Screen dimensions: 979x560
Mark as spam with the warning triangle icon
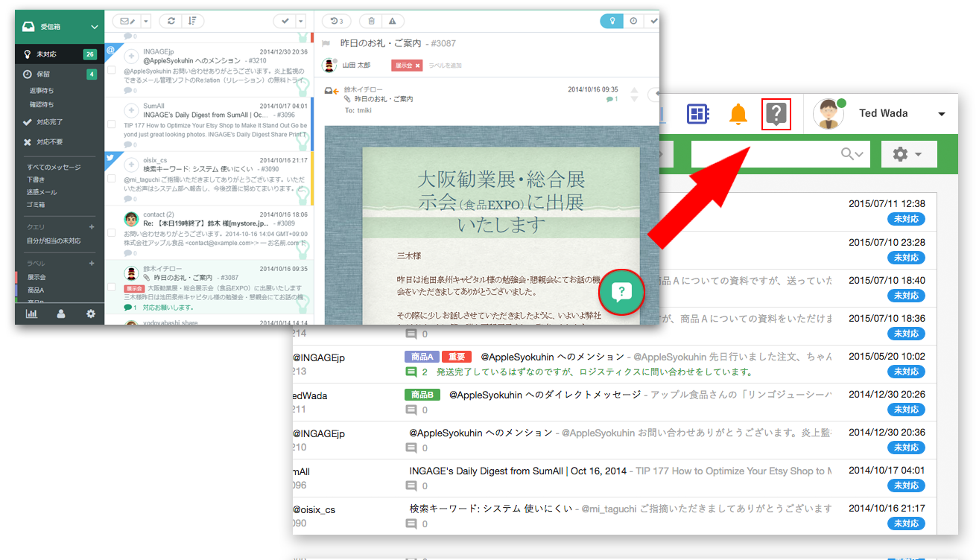click(393, 21)
